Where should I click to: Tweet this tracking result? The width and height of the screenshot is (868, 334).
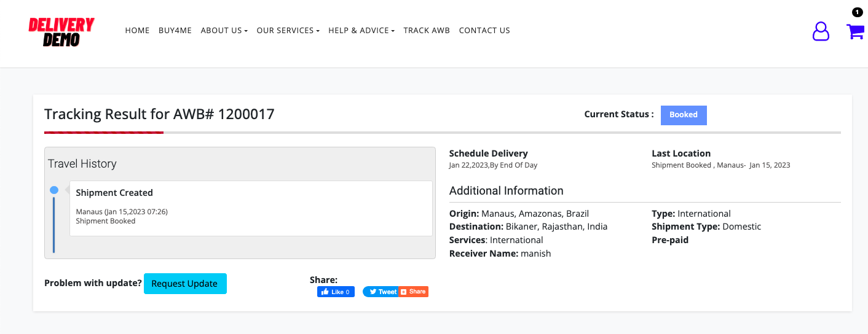point(381,292)
